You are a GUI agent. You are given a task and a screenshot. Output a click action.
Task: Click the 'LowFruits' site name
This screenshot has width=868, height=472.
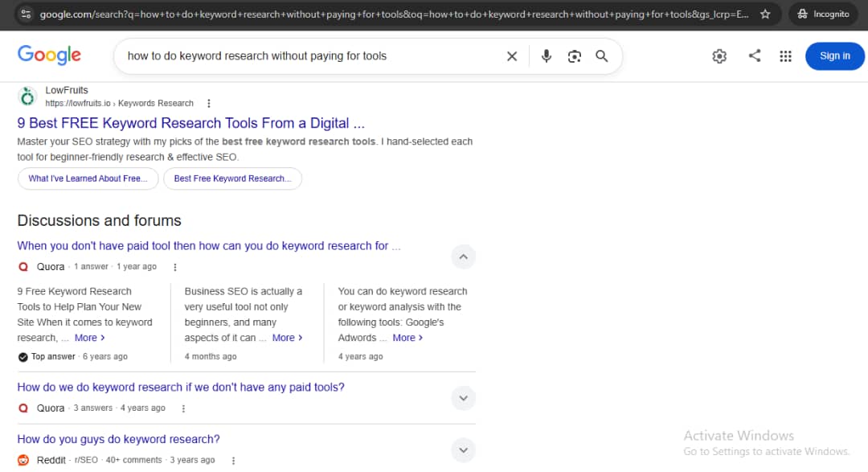[x=67, y=90]
